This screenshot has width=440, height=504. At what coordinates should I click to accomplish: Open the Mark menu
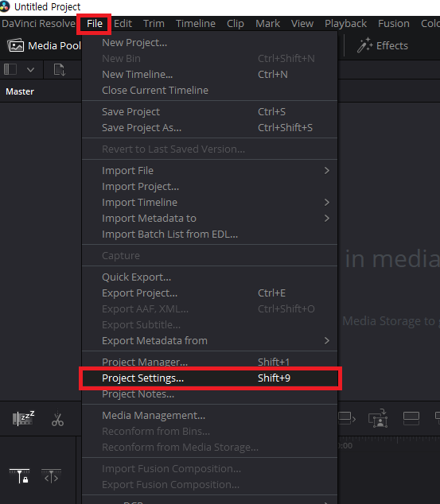[x=267, y=24]
